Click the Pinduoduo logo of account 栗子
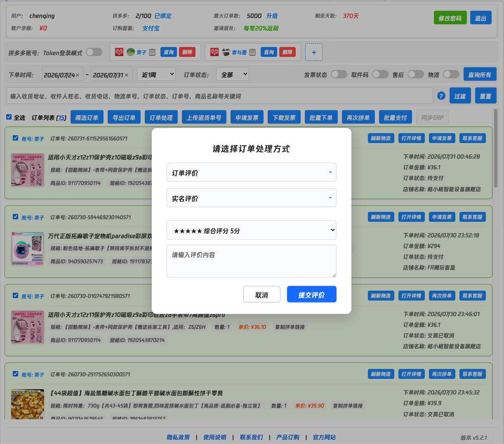 pyautogui.click(x=119, y=52)
